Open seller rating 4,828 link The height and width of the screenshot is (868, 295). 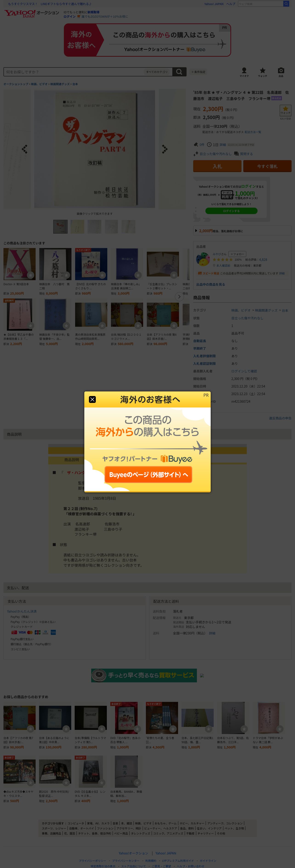click(263, 260)
